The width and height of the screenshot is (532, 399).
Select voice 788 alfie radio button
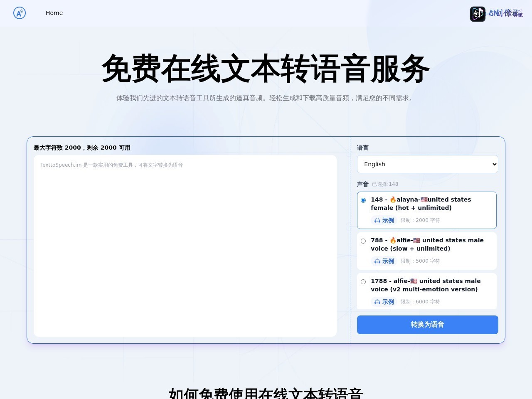pyautogui.click(x=363, y=241)
